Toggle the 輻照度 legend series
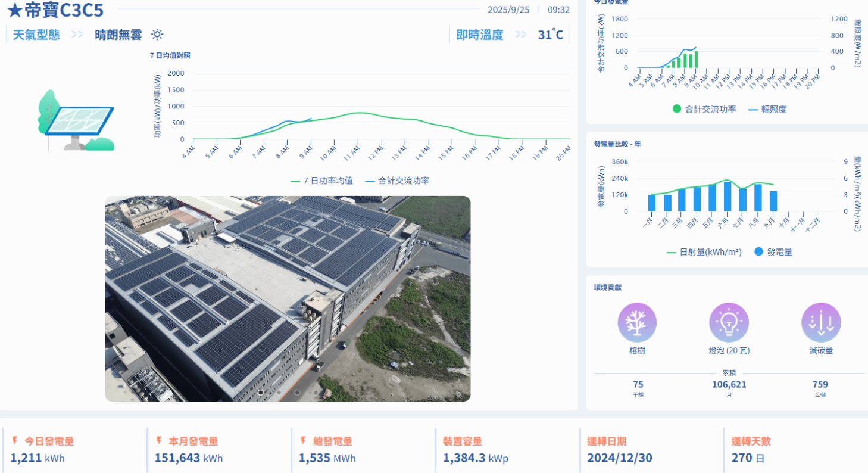Image resolution: width=868 pixels, height=473 pixels. pyautogui.click(x=767, y=109)
